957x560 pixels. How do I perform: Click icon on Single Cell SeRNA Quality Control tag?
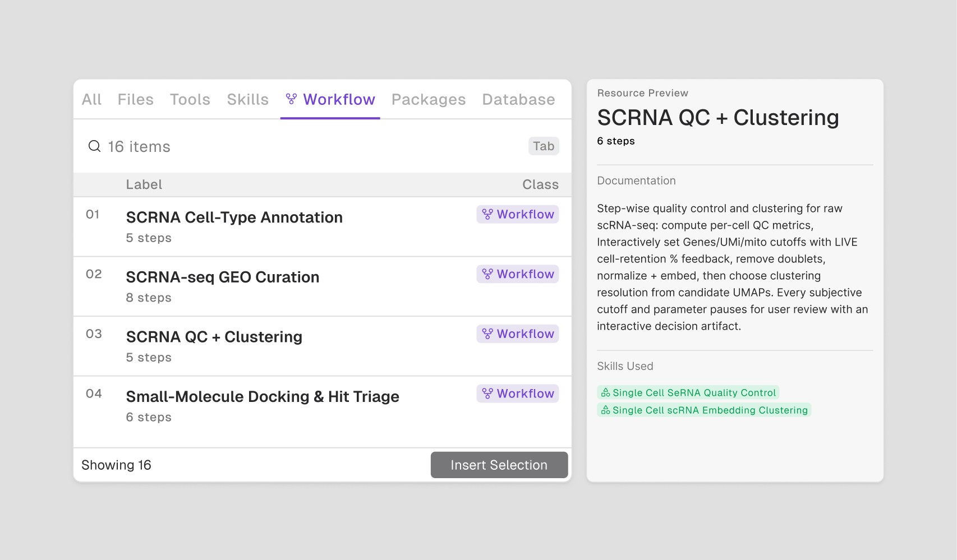tap(605, 393)
